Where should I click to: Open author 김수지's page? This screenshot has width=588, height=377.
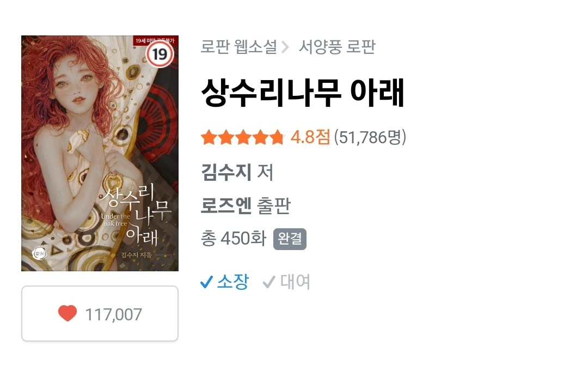pos(226,172)
